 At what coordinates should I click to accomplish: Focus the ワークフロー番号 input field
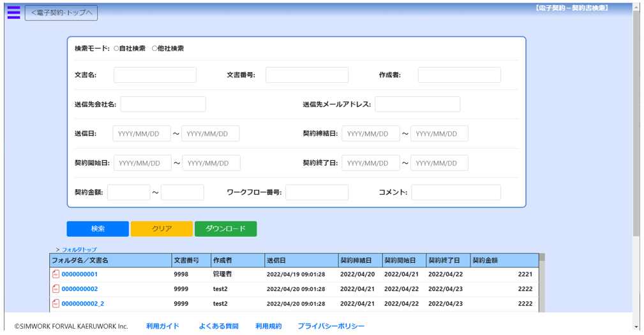click(x=317, y=193)
